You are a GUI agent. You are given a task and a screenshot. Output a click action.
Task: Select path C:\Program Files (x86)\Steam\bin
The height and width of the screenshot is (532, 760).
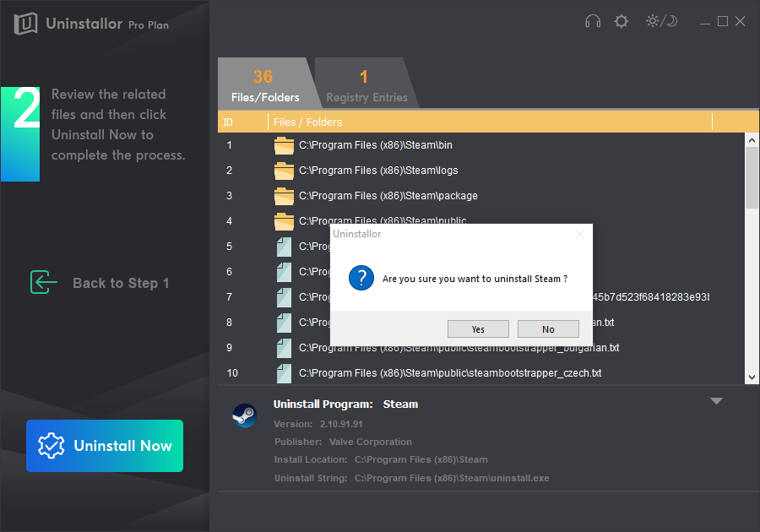(x=376, y=145)
